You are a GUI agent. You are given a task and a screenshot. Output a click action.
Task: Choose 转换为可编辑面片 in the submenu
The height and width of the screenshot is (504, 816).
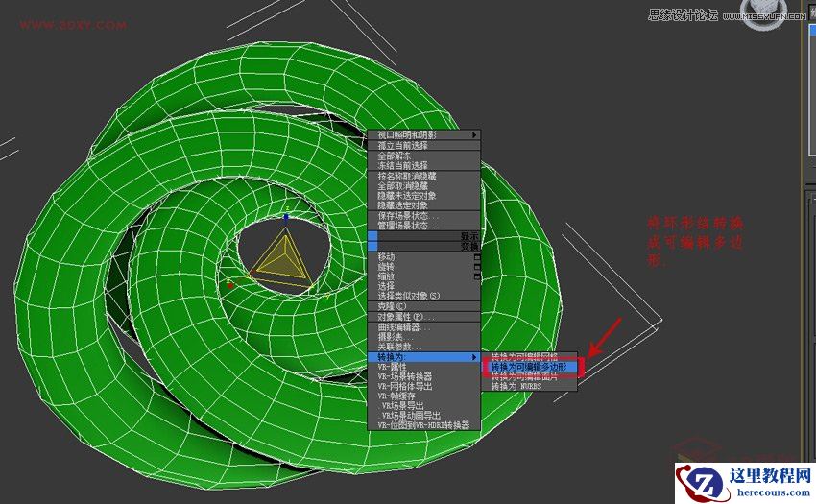(x=529, y=376)
